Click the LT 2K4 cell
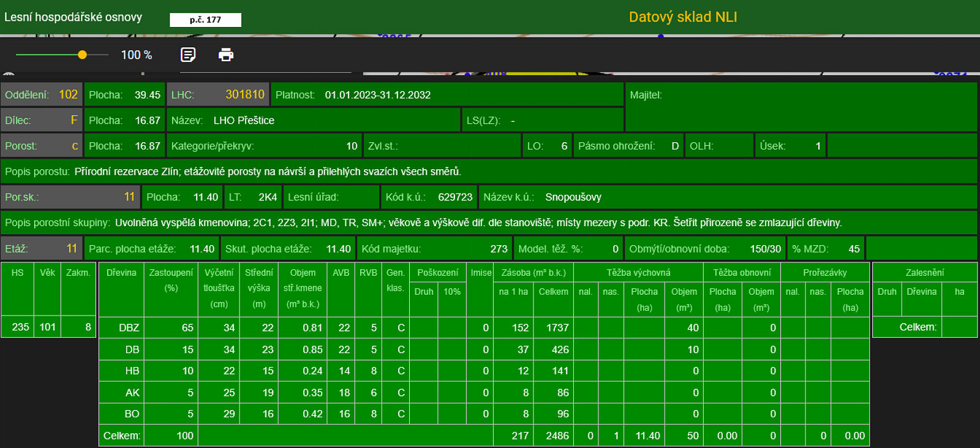Screen dimensions: 980x448 click(253, 197)
